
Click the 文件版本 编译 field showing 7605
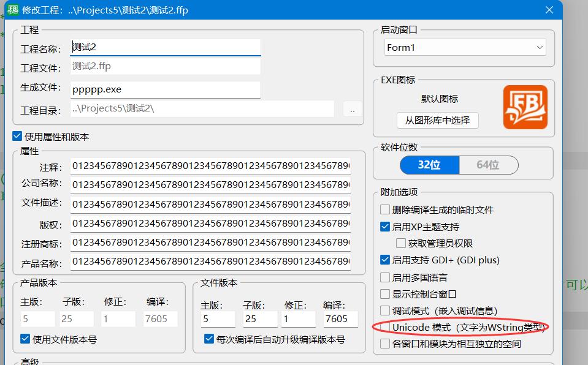[337, 318]
